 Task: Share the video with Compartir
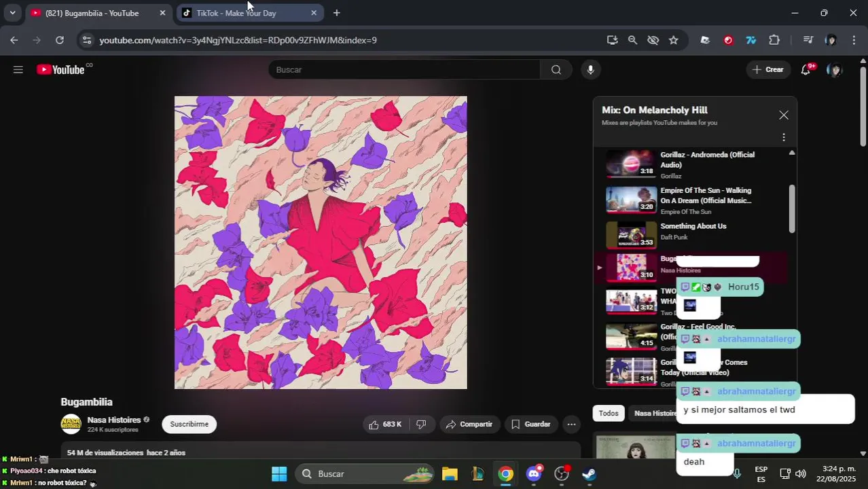click(469, 424)
